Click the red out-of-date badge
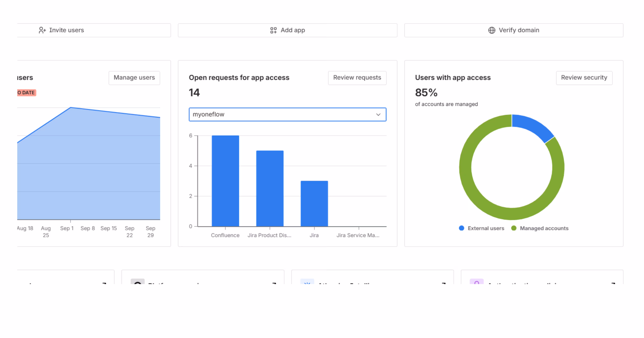644x338 pixels. click(x=27, y=93)
